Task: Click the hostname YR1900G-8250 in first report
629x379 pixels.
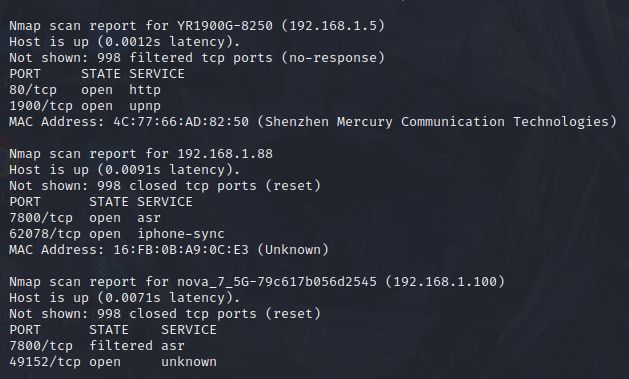Action: coord(225,26)
